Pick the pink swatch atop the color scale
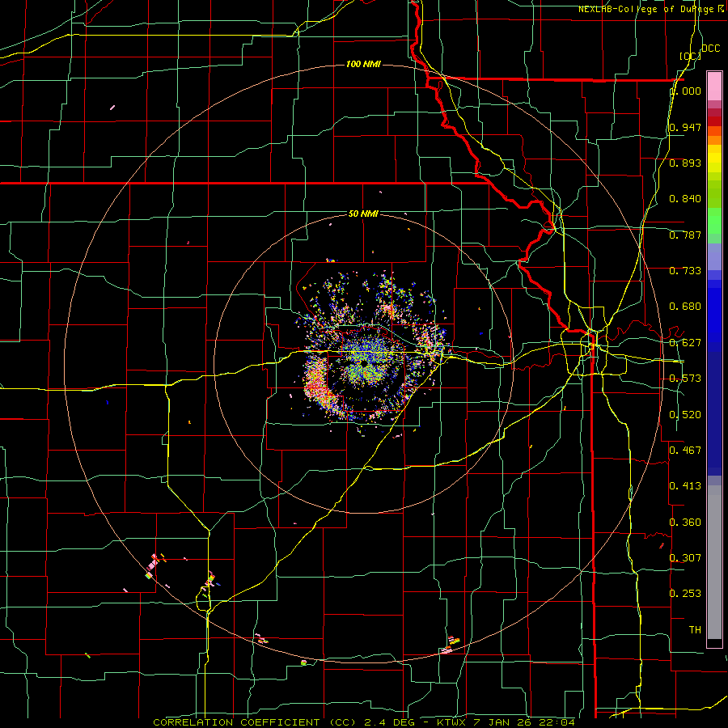This screenshot has height=728, width=728. click(x=714, y=87)
